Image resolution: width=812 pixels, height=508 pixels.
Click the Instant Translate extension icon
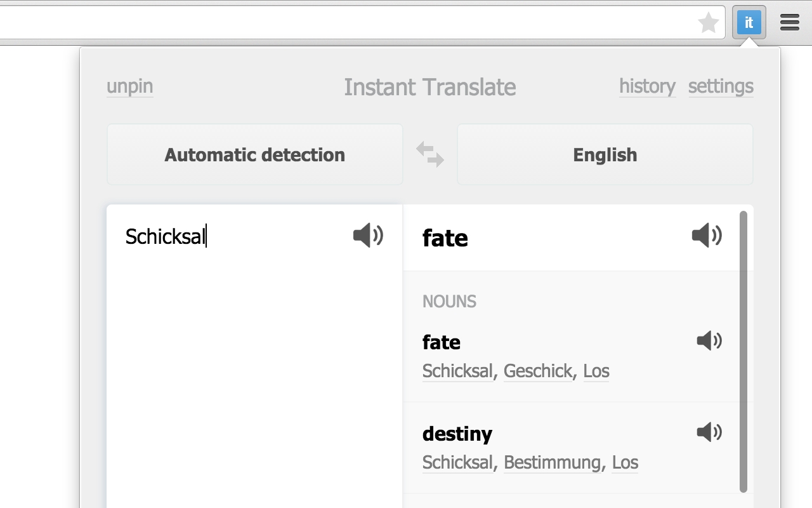pos(749,23)
